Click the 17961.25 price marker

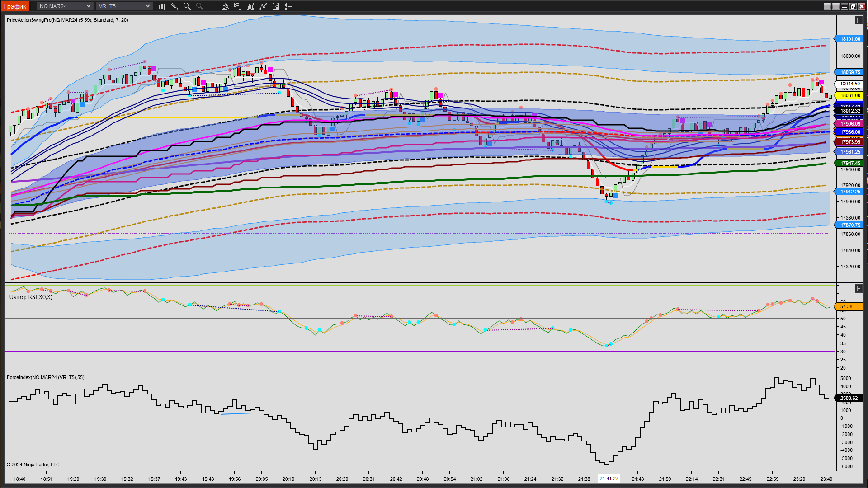pyautogui.click(x=849, y=152)
